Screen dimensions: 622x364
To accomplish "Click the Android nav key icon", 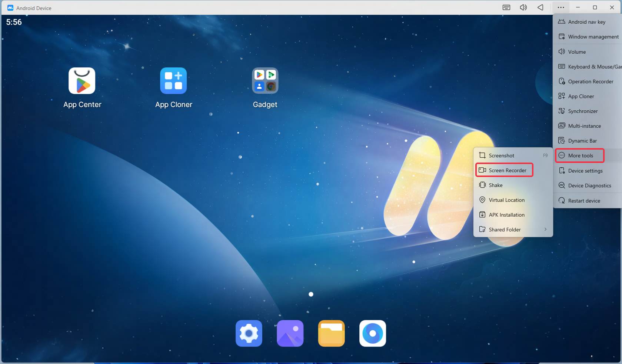I will tap(562, 21).
